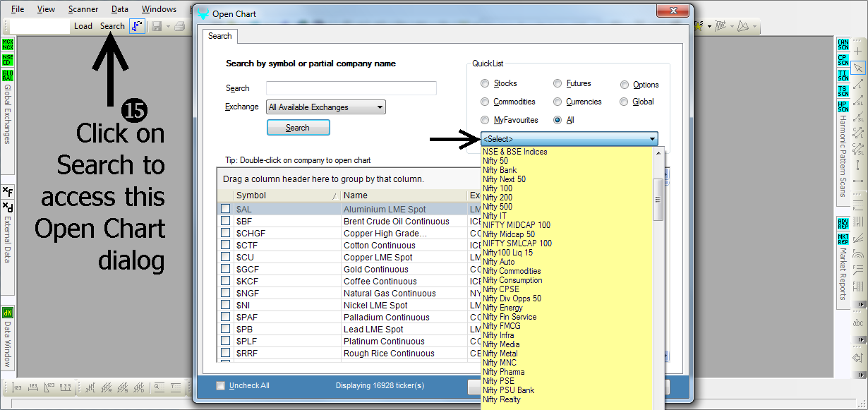Viewport: 868px width, 410px height.
Task: Click the horizontal 123 measure tool icon
Action: coord(32,387)
